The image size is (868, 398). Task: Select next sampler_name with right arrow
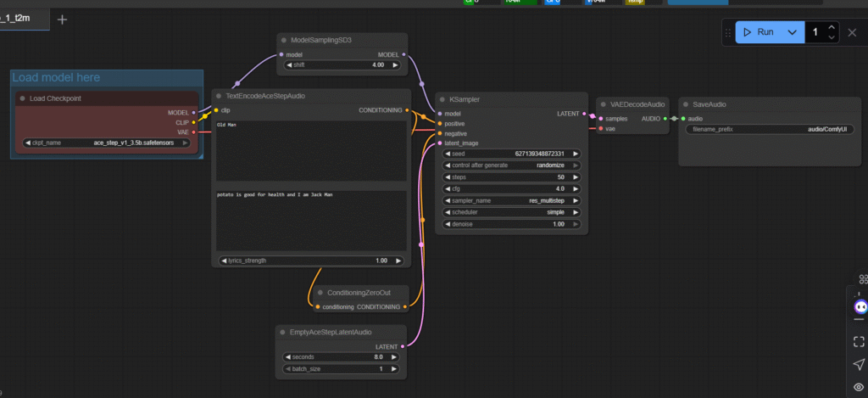[x=576, y=200]
